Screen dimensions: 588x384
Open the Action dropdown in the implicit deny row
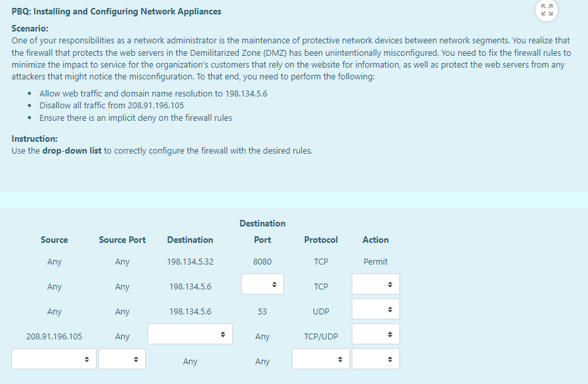pos(375,359)
